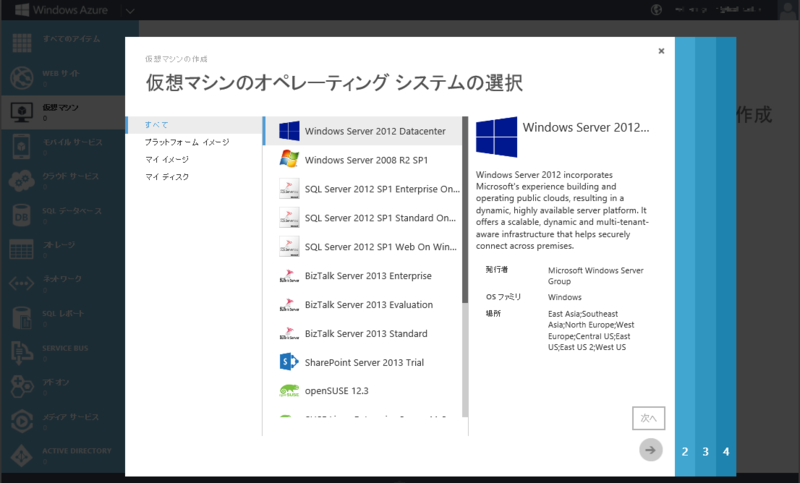Screen dimensions: 800x483
Task: Open Virtual Machines monitor icon in sidebar
Action: pos(22,112)
